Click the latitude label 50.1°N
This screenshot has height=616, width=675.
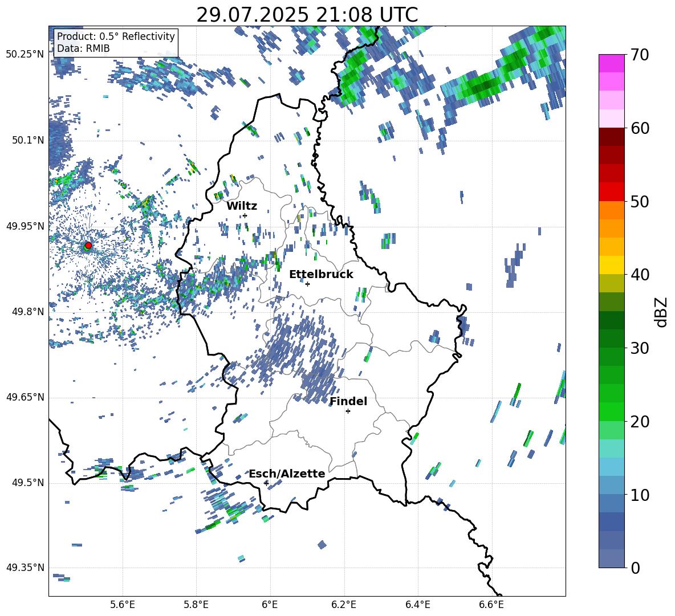click(27, 140)
